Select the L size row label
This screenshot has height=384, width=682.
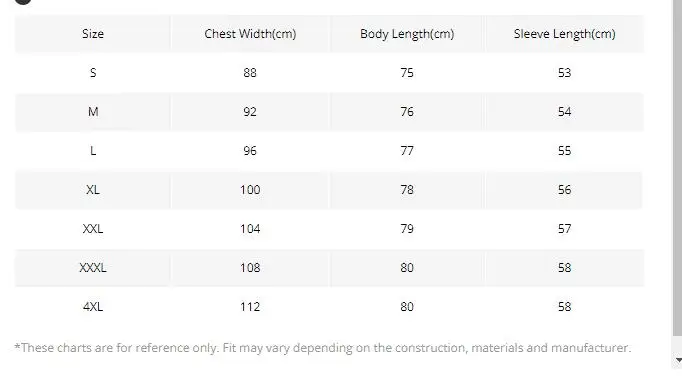pos(93,151)
